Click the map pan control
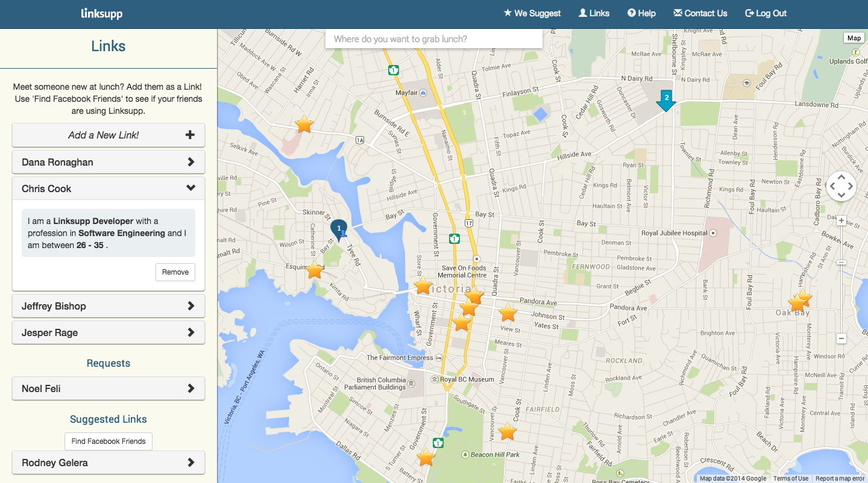The image size is (868, 483). 841,186
